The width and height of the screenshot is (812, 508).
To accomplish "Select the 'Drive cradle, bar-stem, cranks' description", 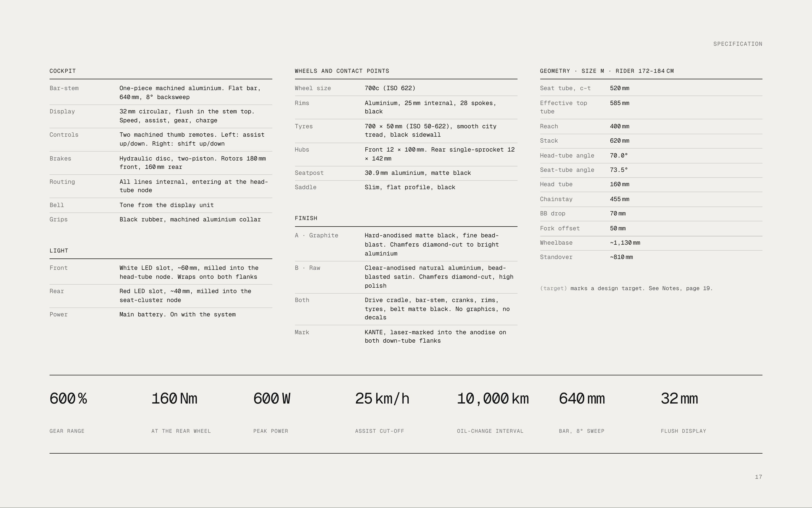I will point(437,309).
